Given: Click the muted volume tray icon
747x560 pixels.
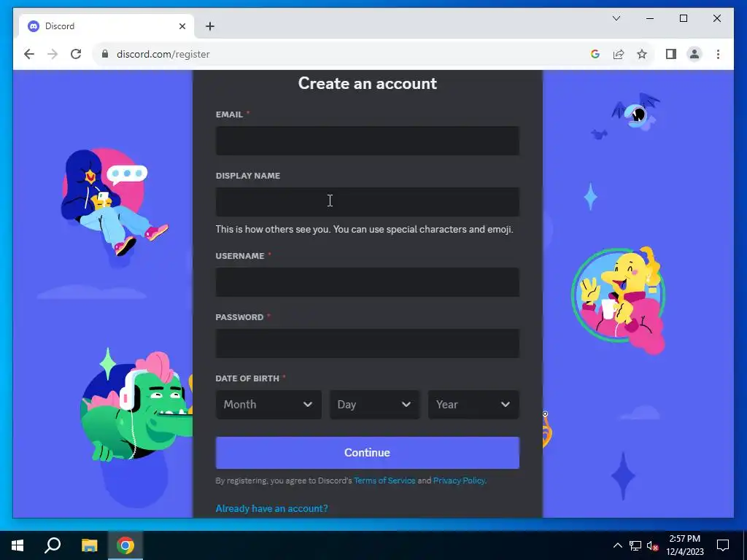Looking at the screenshot, I should 653,545.
